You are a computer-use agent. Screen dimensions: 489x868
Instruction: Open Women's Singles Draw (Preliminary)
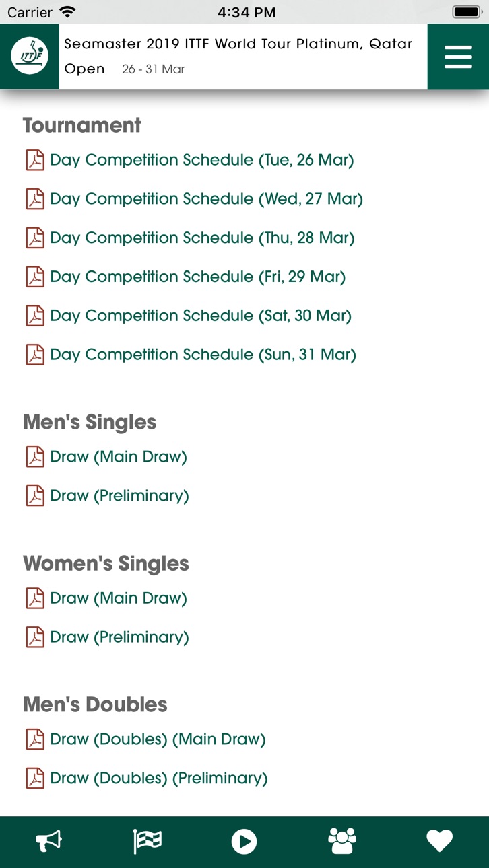(119, 637)
